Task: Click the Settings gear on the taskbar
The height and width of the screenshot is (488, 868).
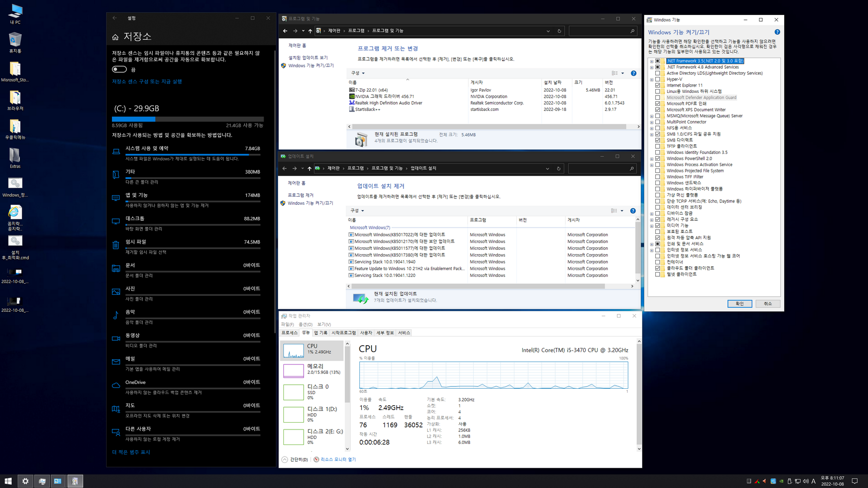Action: pos(25,481)
